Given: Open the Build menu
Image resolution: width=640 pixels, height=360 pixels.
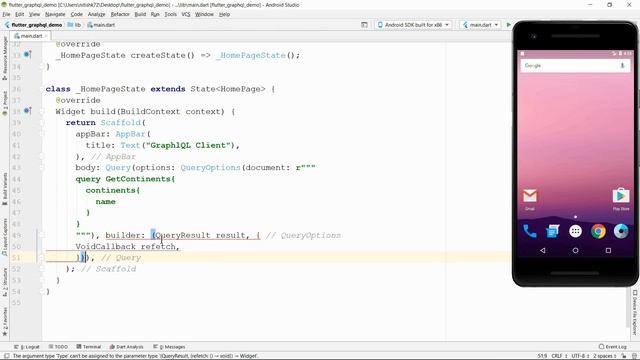Looking at the screenshot, I should (x=140, y=14).
